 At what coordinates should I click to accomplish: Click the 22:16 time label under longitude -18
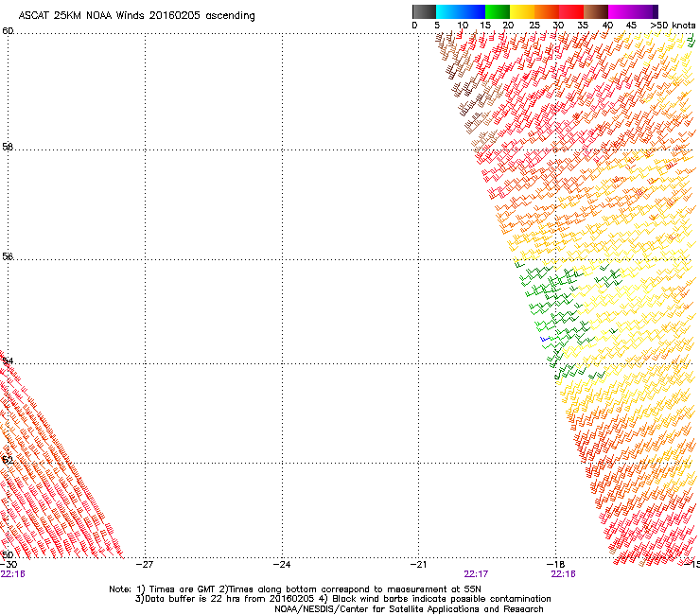pos(563,574)
